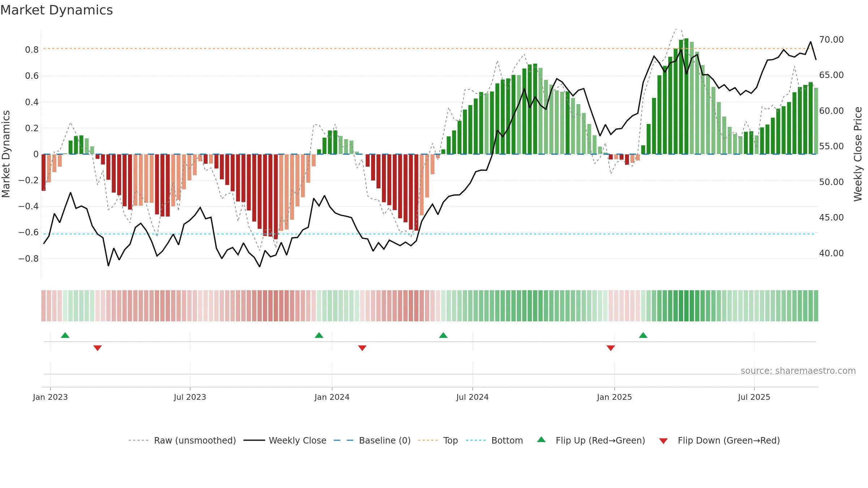Screen dimensions: 868x488
Task: Select the first flip-up marker in early 2023
Action: (x=65, y=335)
